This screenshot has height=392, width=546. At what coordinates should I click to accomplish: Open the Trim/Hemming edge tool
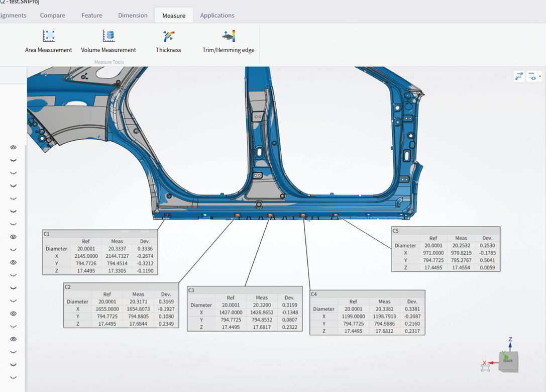(x=229, y=42)
